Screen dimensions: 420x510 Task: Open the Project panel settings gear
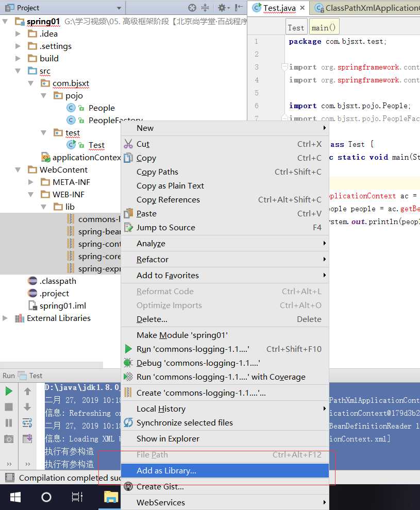(223, 8)
